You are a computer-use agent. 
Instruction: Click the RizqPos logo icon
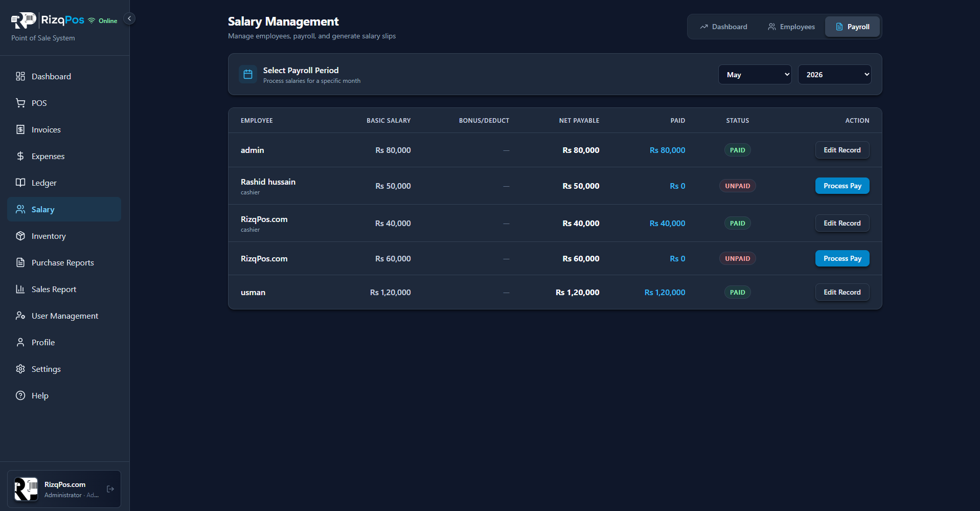(x=24, y=20)
